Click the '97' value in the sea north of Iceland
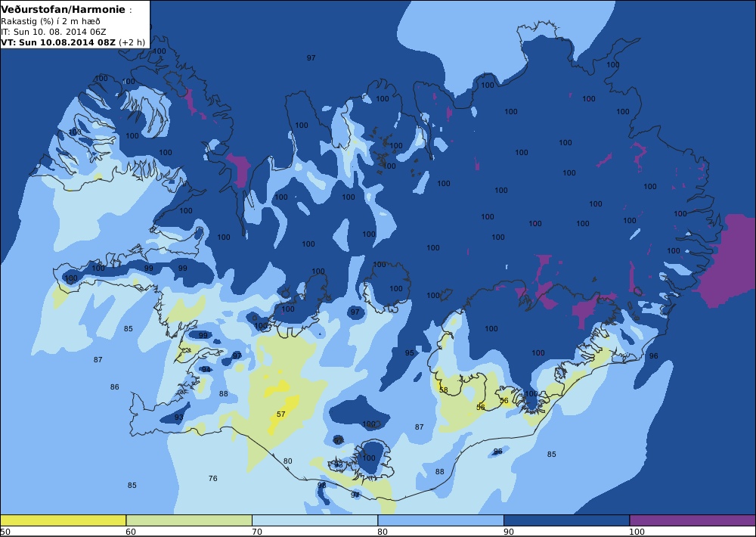 pos(311,57)
